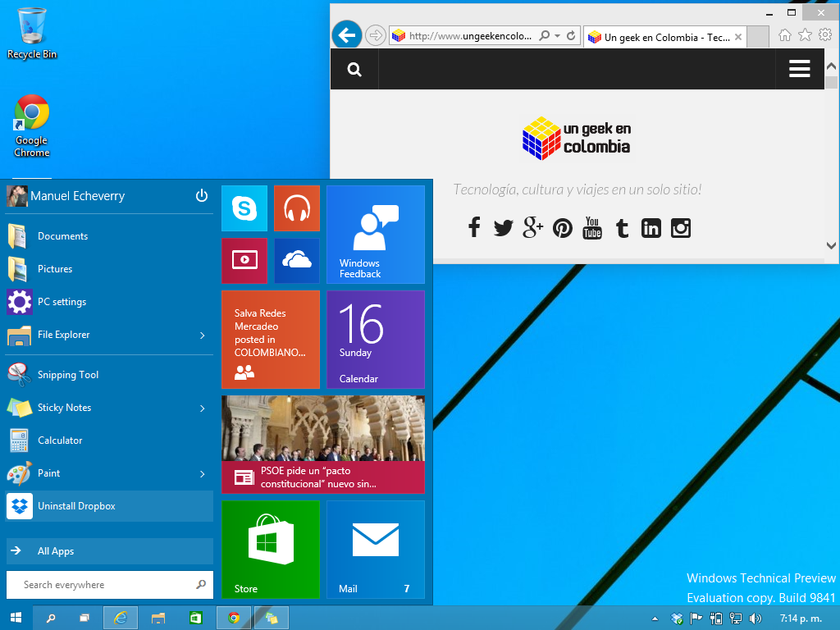
Task: Click the 7:14 p. m. system clock
Action: click(801, 619)
